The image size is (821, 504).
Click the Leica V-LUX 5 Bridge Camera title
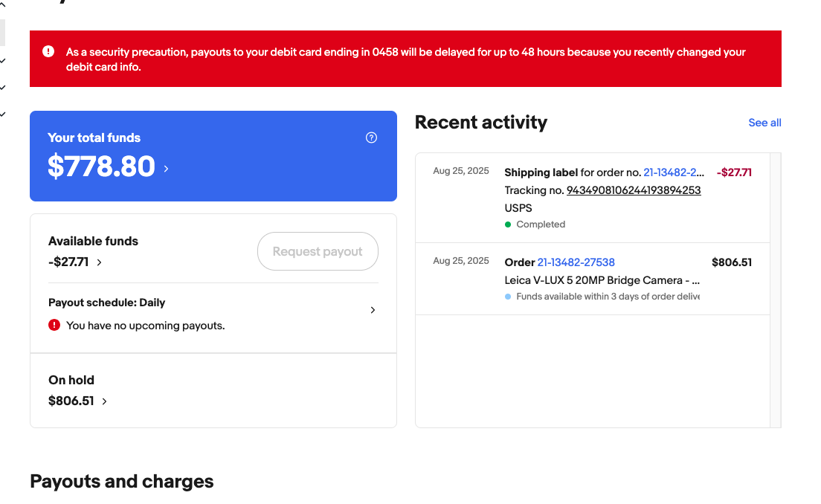[602, 280]
